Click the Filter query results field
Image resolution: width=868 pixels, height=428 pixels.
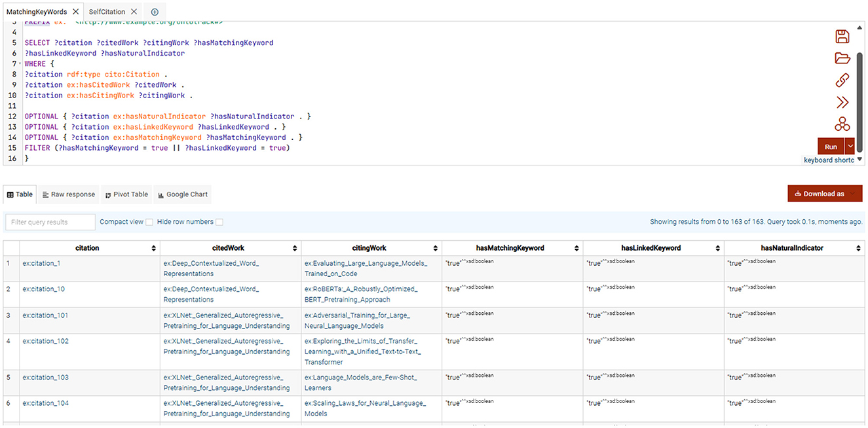pyautogui.click(x=50, y=223)
